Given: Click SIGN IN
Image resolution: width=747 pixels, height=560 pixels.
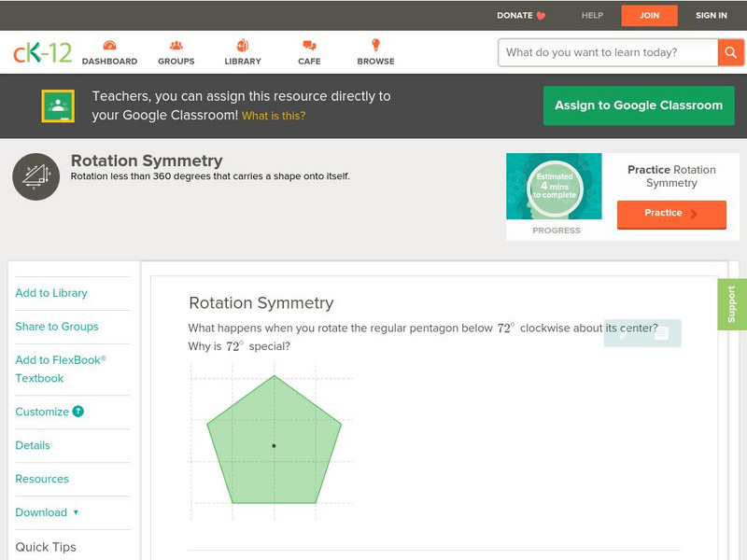Looking at the screenshot, I should click(712, 15).
